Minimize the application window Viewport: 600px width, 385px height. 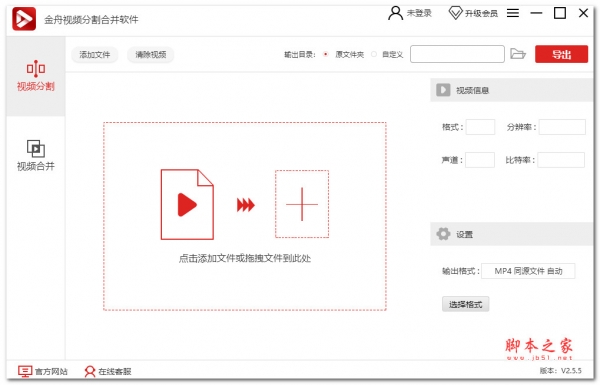pos(536,13)
